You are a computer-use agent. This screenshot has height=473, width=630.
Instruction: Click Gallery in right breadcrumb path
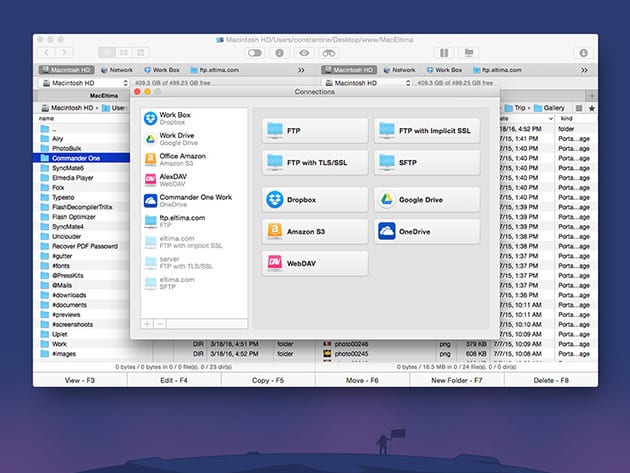pos(549,108)
